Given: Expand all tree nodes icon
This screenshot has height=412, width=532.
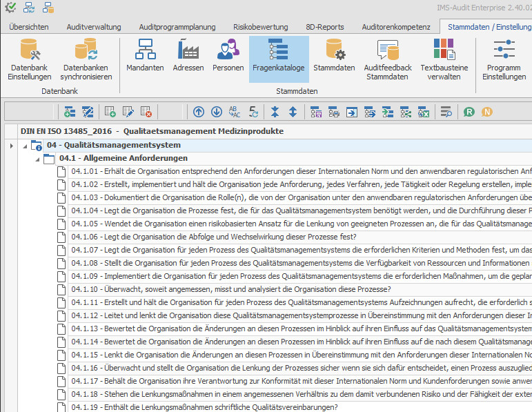Looking at the screenshot, I should point(293,112).
